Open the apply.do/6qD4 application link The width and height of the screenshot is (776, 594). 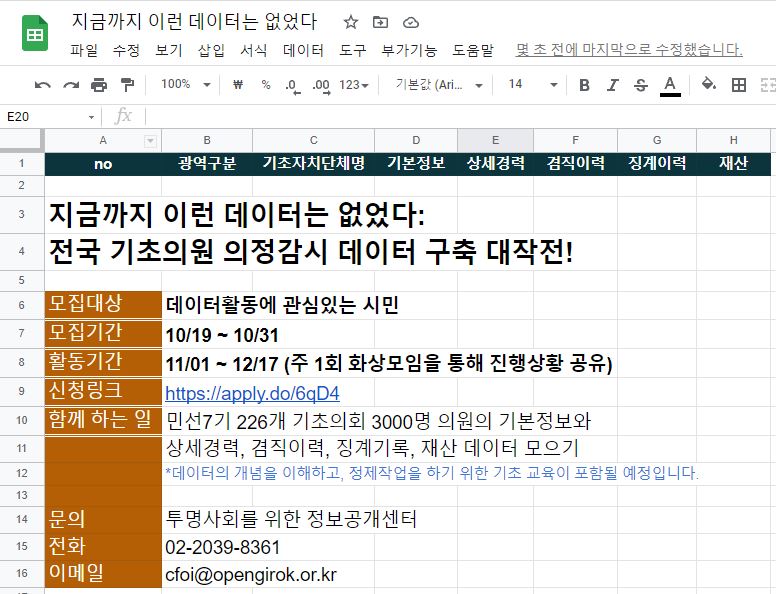pyautogui.click(x=252, y=394)
